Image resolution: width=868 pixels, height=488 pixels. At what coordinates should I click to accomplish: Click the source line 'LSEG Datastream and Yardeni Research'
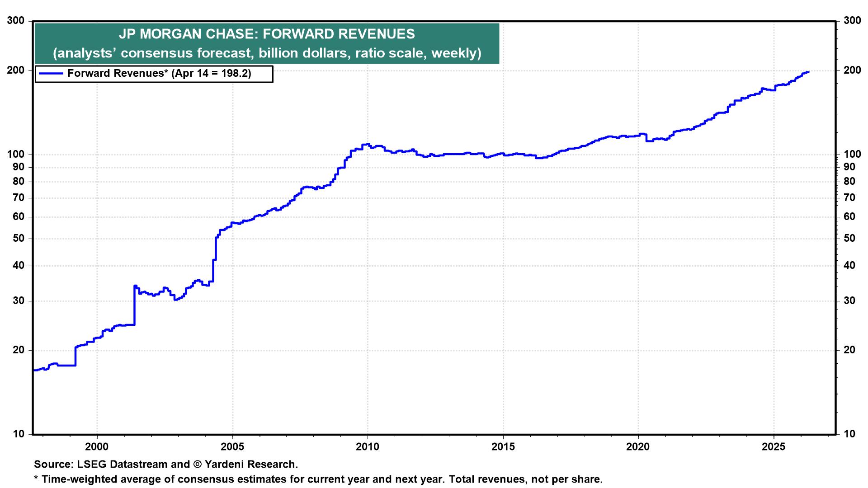point(166,464)
